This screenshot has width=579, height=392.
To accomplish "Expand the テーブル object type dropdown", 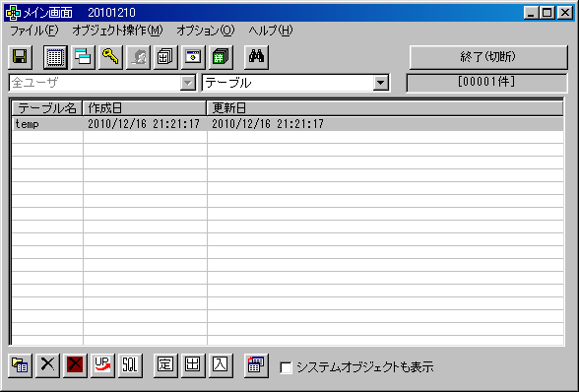I will (380, 83).
